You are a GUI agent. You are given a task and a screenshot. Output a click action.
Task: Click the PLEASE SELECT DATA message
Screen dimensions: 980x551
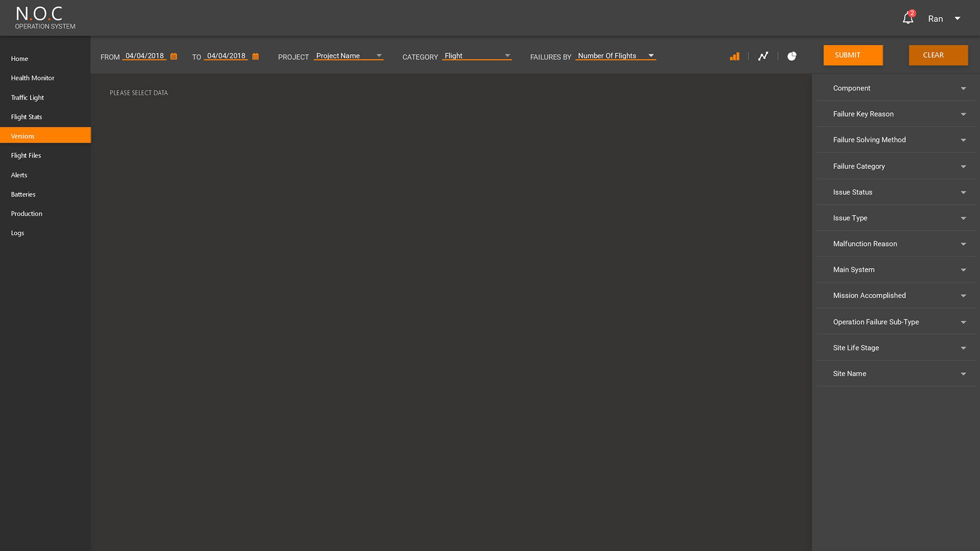click(139, 93)
